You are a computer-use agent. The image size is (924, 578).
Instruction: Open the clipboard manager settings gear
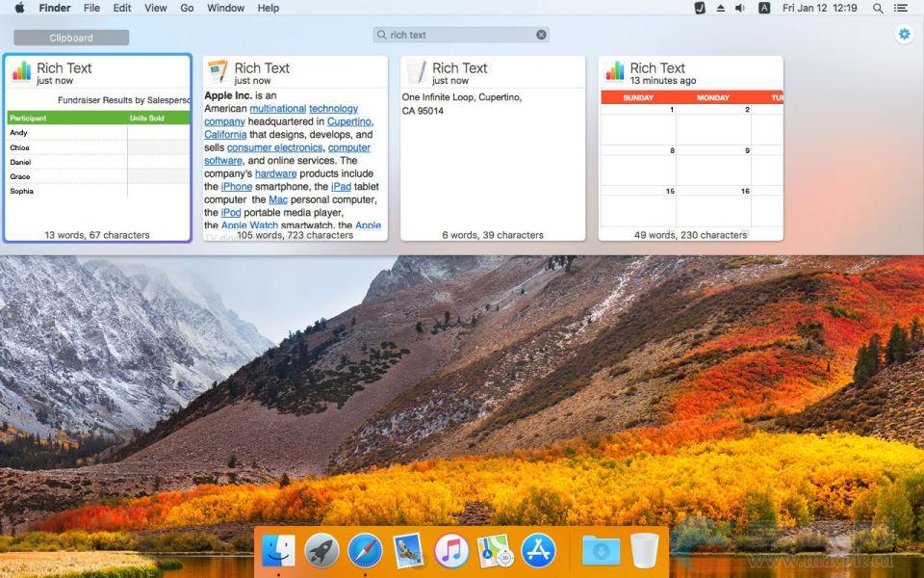click(x=903, y=35)
